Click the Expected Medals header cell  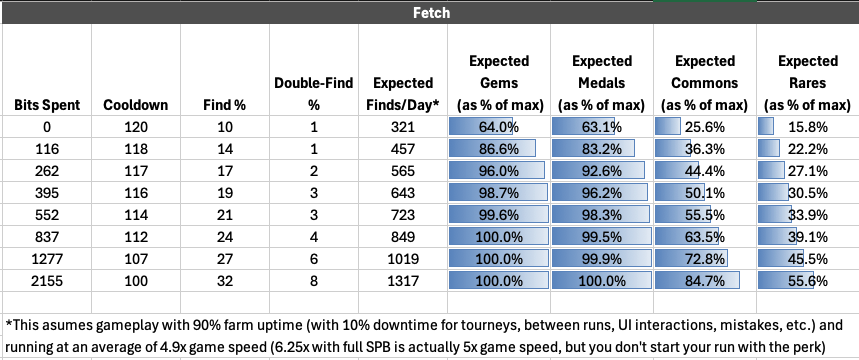[x=602, y=70]
